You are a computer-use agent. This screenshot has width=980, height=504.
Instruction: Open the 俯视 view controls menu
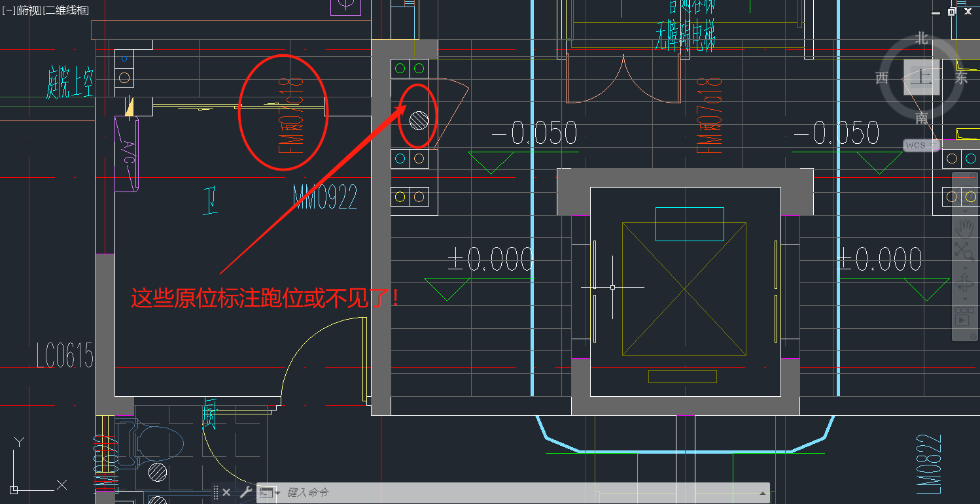[29, 10]
